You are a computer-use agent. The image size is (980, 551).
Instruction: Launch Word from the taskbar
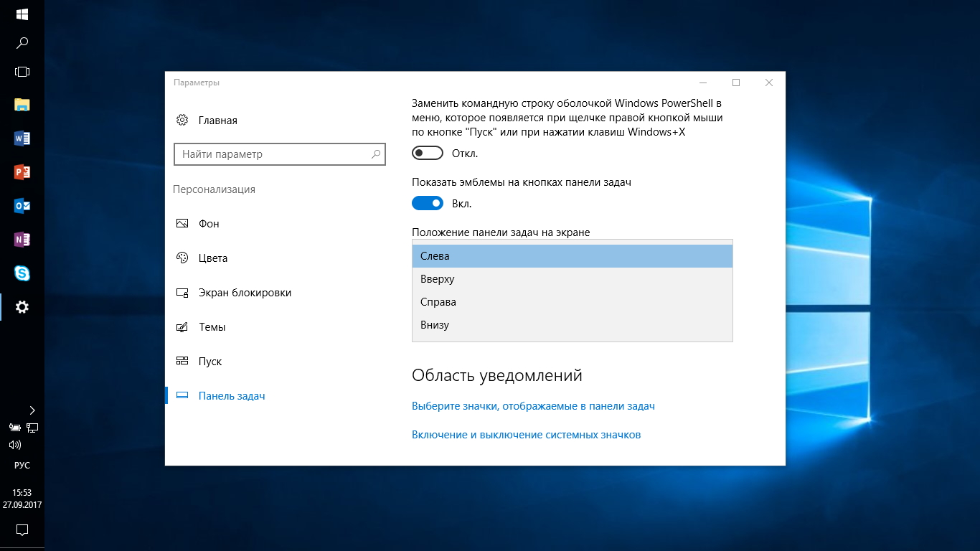coord(22,138)
